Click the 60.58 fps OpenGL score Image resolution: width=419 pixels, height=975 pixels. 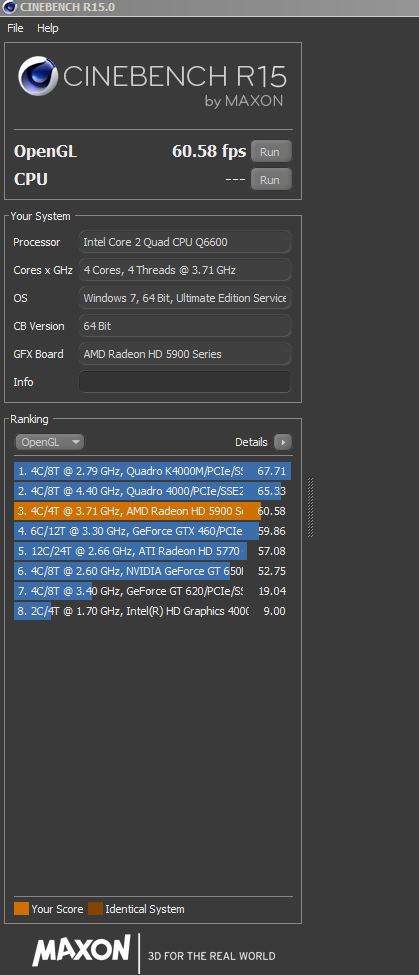(x=209, y=152)
